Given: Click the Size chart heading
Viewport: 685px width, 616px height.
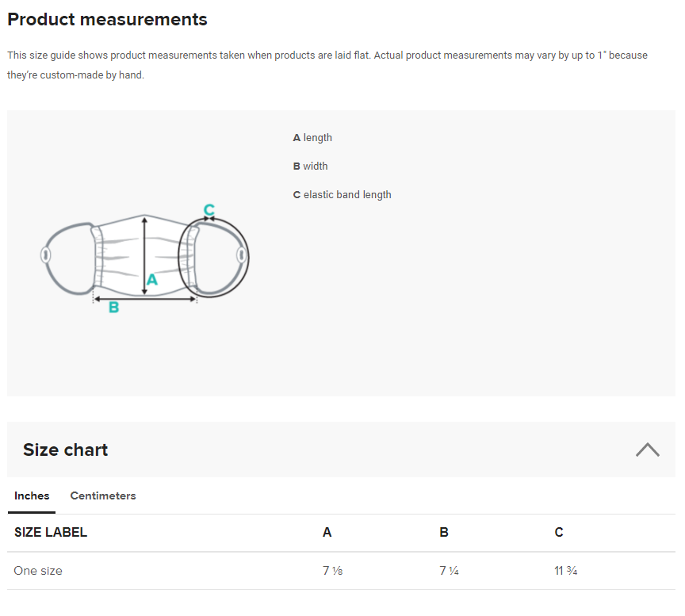Looking at the screenshot, I should coord(66,450).
